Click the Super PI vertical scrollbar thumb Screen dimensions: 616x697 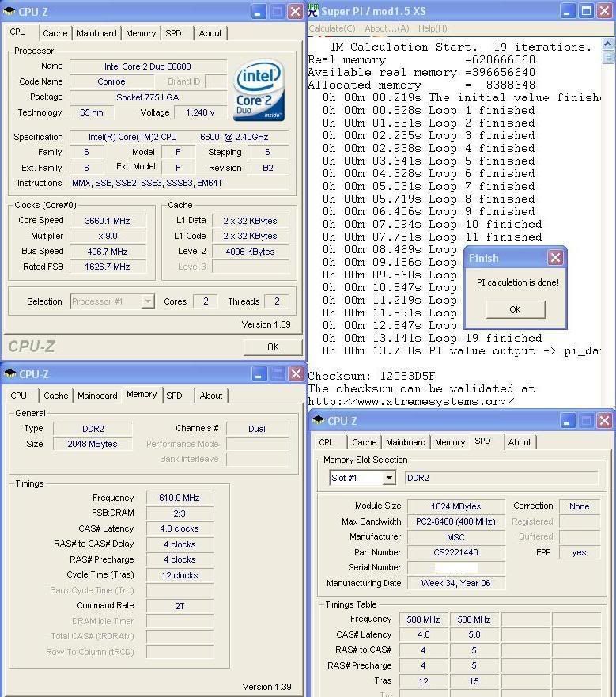tap(607, 57)
